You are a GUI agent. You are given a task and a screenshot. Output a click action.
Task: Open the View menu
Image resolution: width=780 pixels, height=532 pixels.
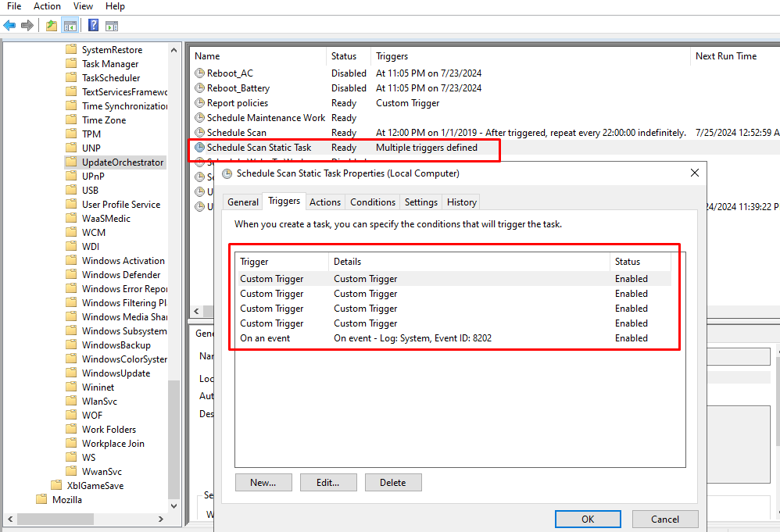point(83,6)
